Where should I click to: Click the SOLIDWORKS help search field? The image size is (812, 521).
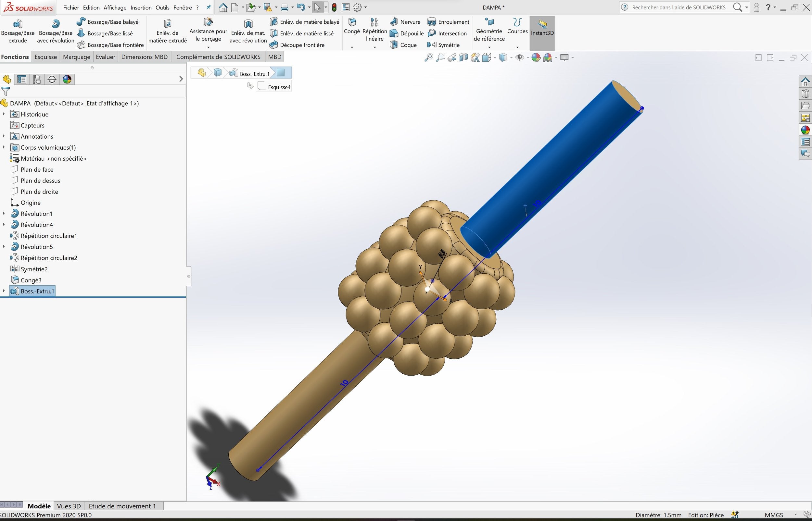(x=678, y=7)
